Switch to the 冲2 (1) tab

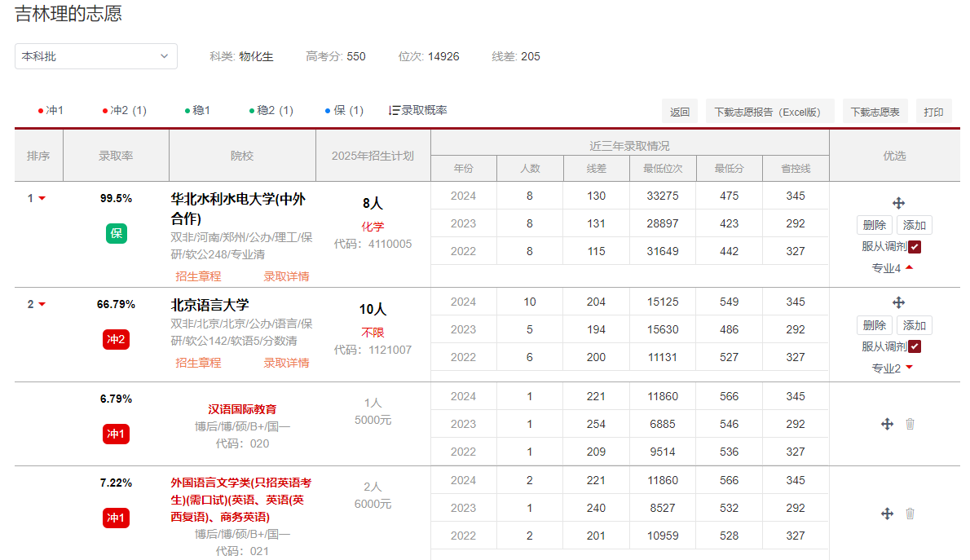[125, 110]
